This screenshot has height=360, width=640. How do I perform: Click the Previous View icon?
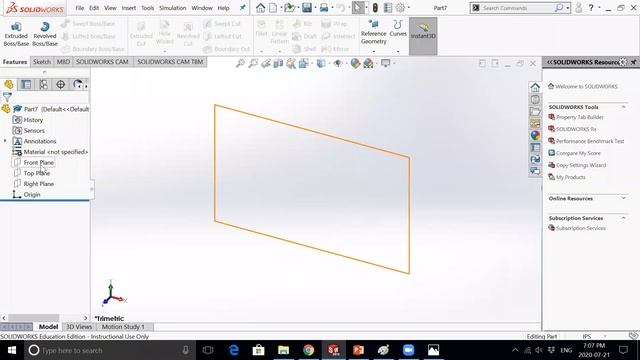coord(266,63)
